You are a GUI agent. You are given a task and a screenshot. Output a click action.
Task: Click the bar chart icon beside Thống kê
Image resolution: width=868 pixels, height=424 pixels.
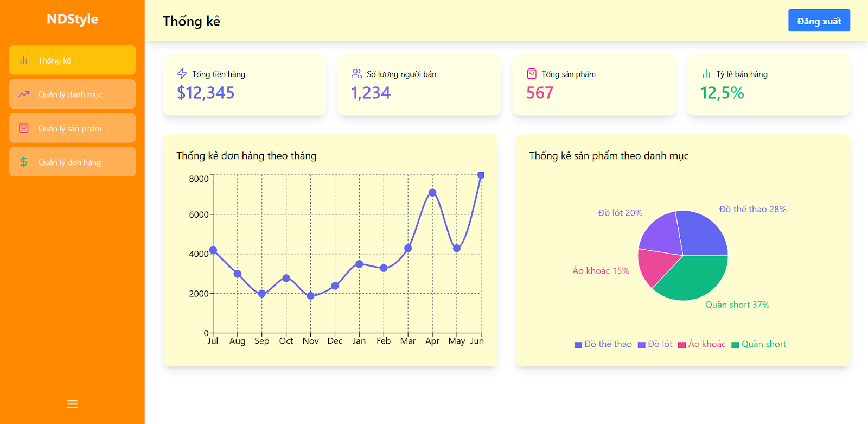[x=24, y=60]
